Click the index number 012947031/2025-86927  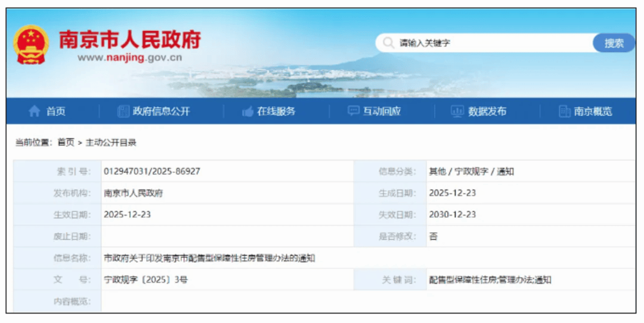click(151, 171)
